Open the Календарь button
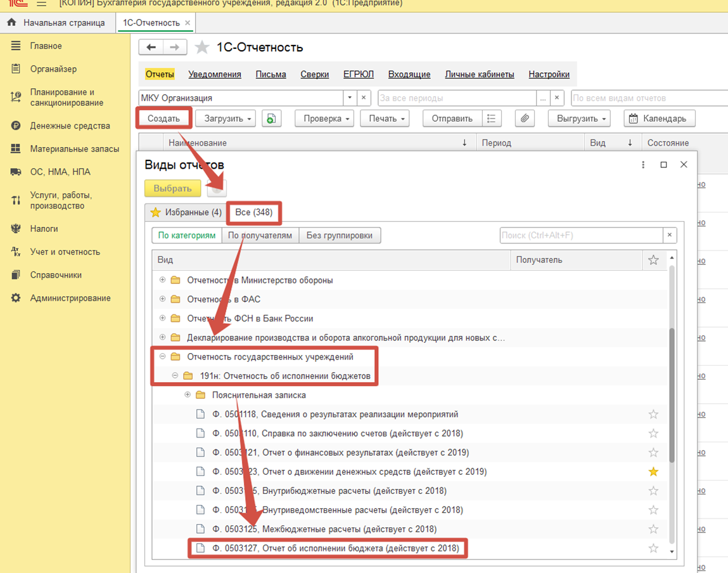This screenshot has width=728, height=573. (660, 119)
